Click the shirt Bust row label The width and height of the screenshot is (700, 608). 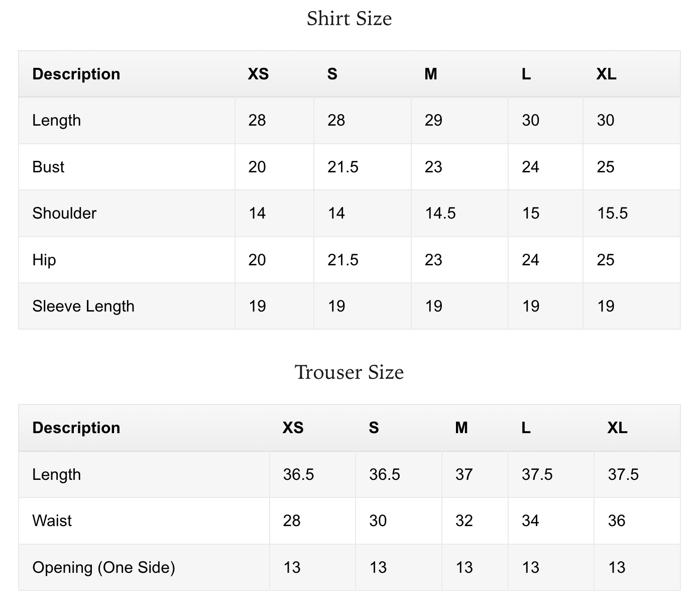tap(48, 167)
